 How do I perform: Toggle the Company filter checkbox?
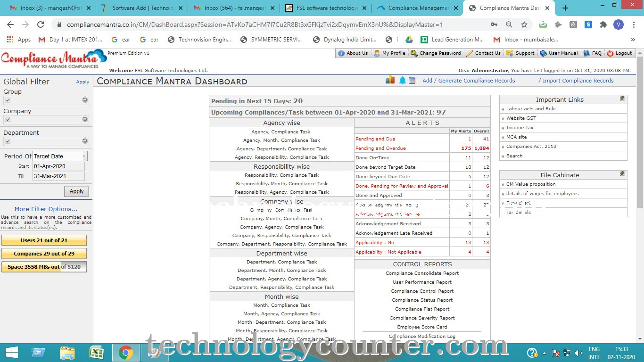(8, 120)
